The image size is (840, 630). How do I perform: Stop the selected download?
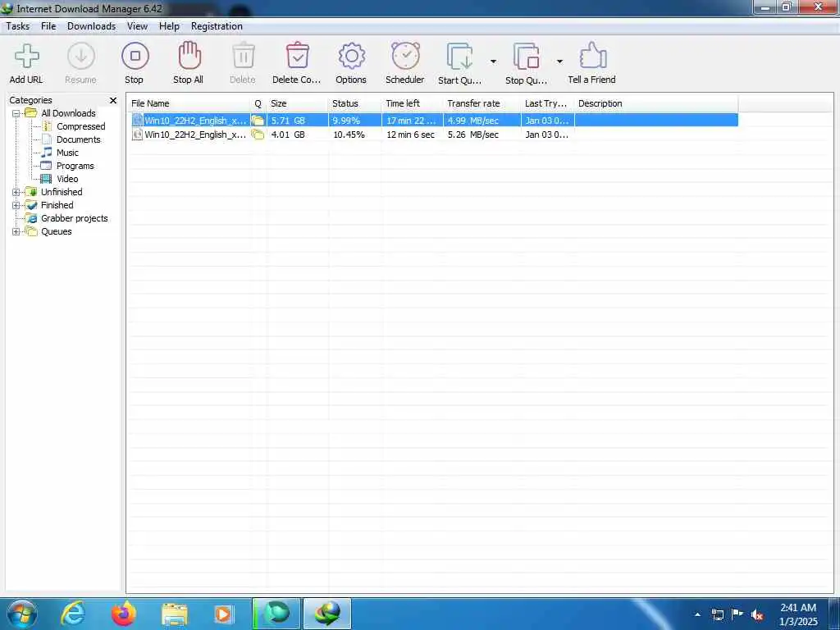tap(135, 57)
